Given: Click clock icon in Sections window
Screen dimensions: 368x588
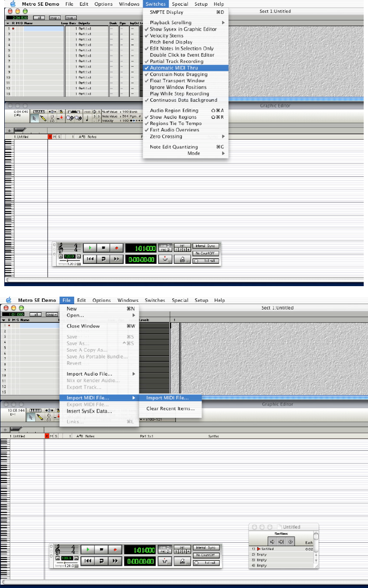Looking at the screenshot, I should tap(291, 542).
